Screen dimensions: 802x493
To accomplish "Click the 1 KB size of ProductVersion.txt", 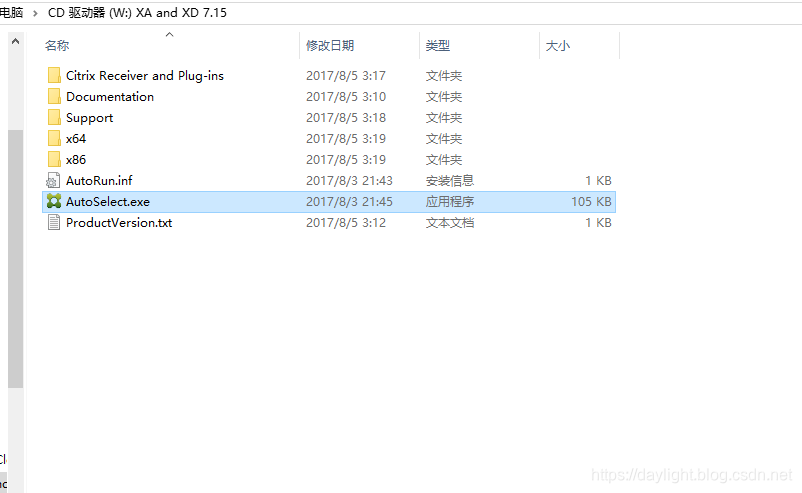I will (598, 222).
